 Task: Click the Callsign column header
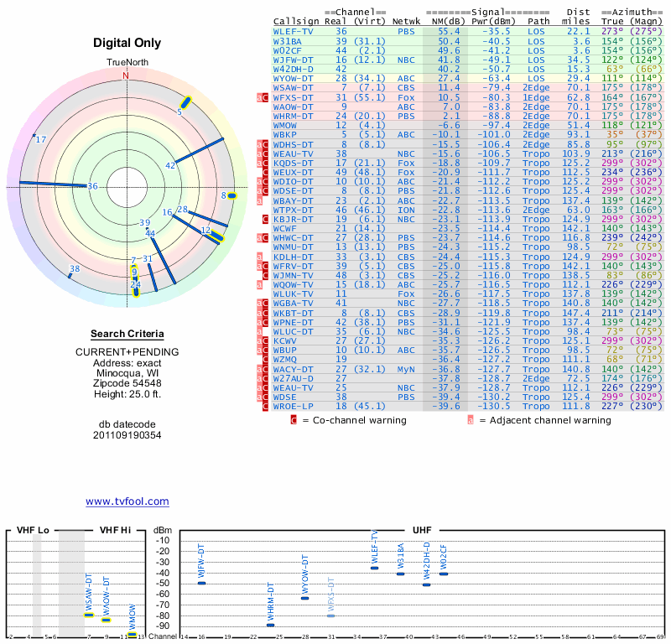[296, 21]
